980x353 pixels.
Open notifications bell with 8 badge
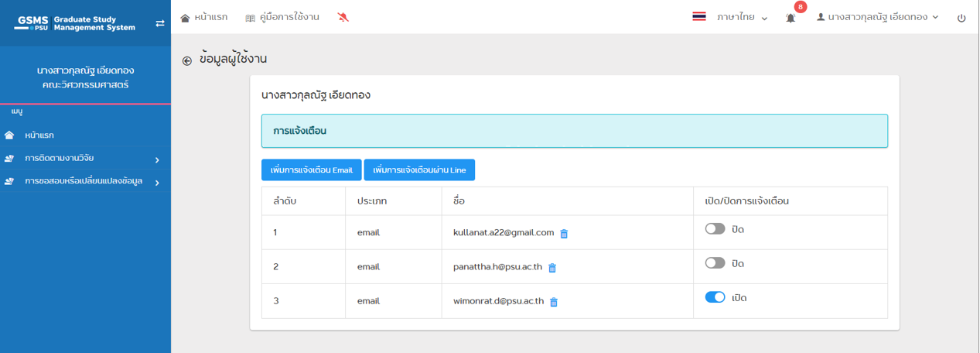pos(790,17)
